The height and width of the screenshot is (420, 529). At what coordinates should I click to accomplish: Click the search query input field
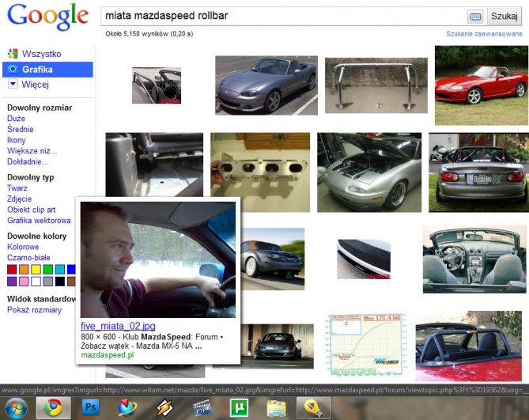point(283,16)
